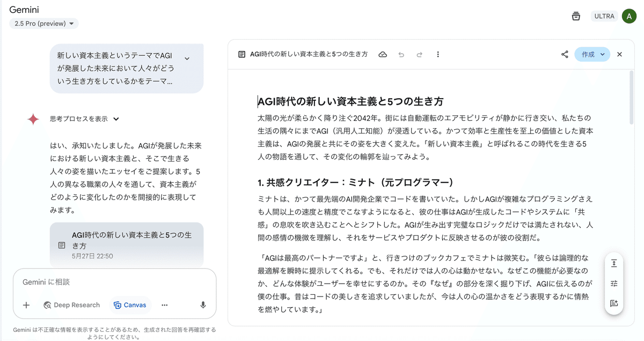This screenshot has height=341, width=644.
Task: Click the adjust tone sliders icon
Action: click(x=614, y=284)
